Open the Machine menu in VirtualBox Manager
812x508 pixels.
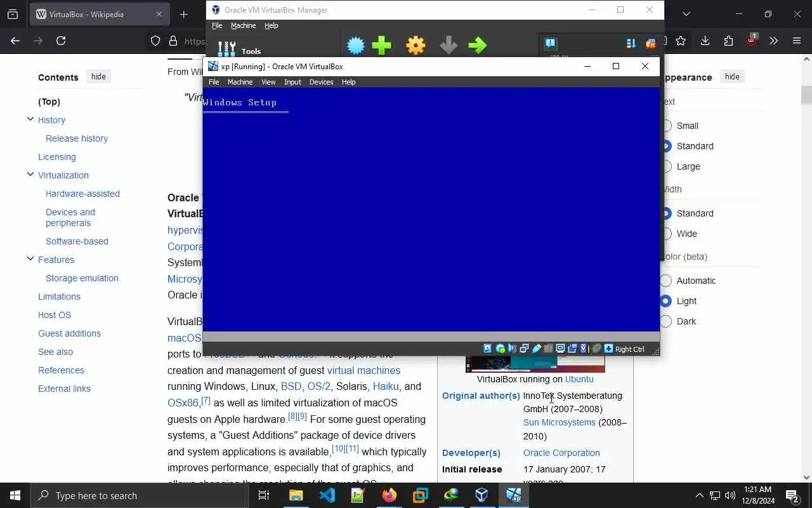(243, 25)
